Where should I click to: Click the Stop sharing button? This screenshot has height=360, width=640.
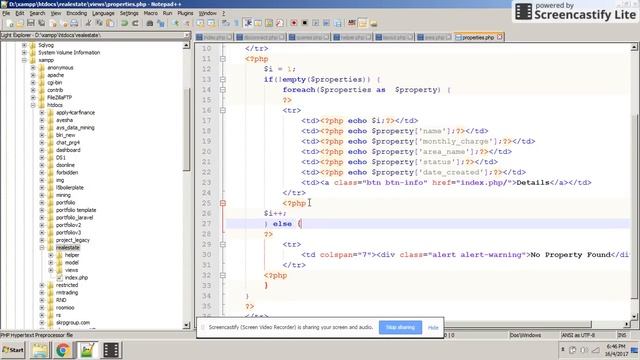(x=400, y=327)
